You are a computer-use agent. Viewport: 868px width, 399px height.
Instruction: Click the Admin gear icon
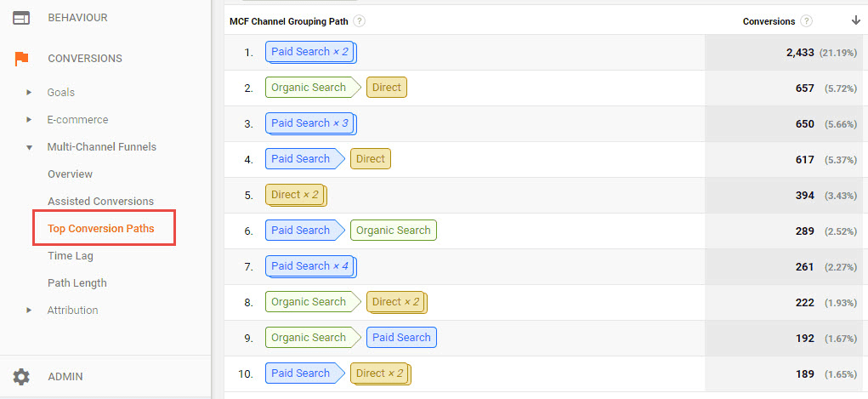(x=21, y=376)
